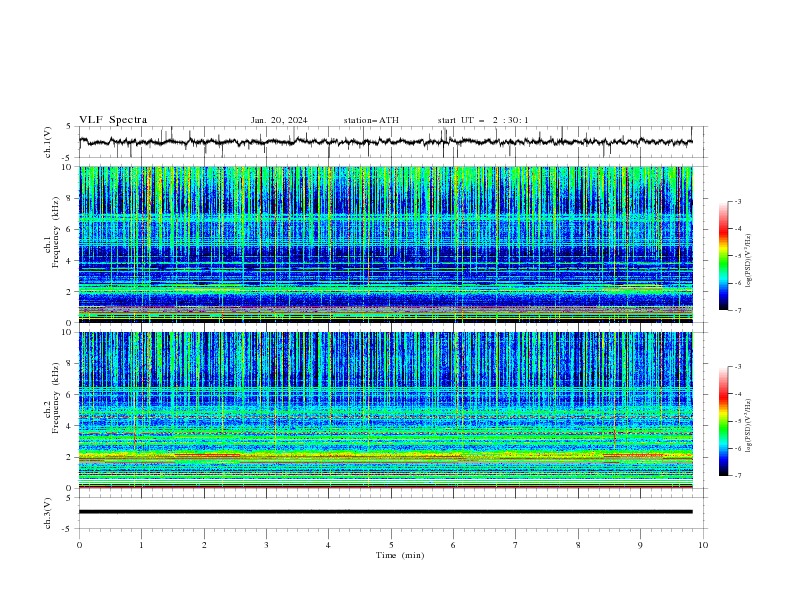Click the ch.1 spectrogram panel
792x612 pixels.
coord(385,244)
